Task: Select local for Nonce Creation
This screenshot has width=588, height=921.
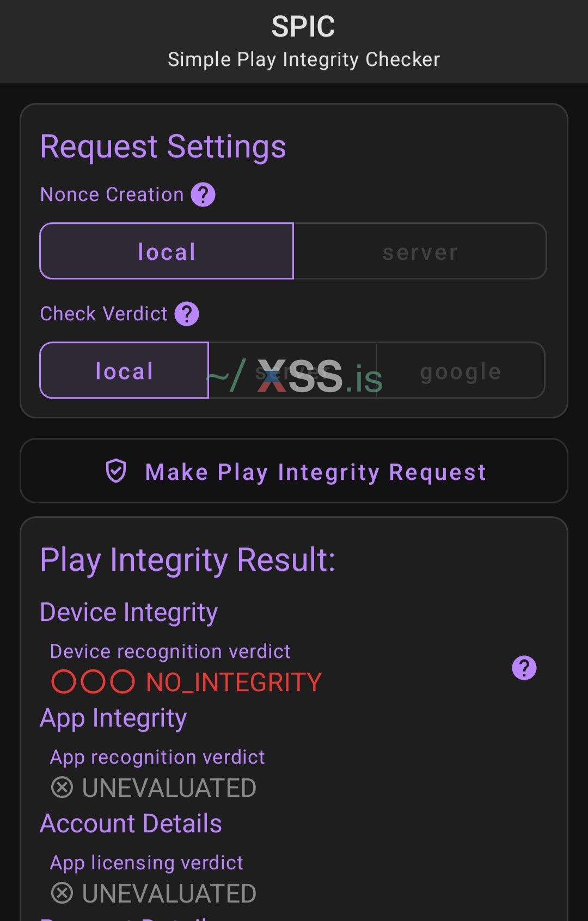Action: click(x=167, y=251)
